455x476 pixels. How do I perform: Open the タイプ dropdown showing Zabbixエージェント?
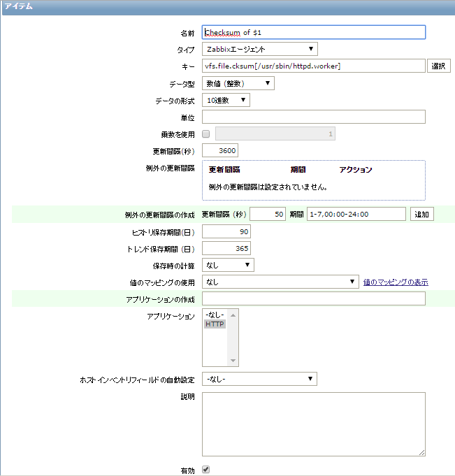[260, 49]
